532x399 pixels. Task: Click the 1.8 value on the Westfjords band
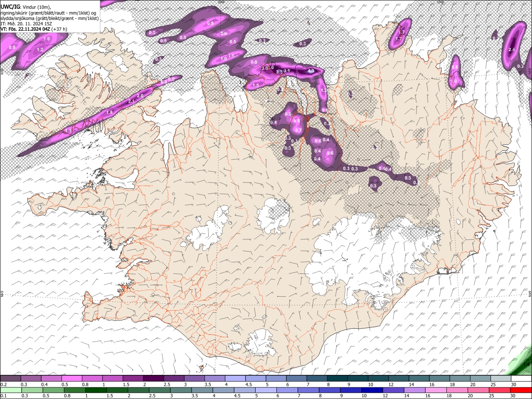(110, 112)
